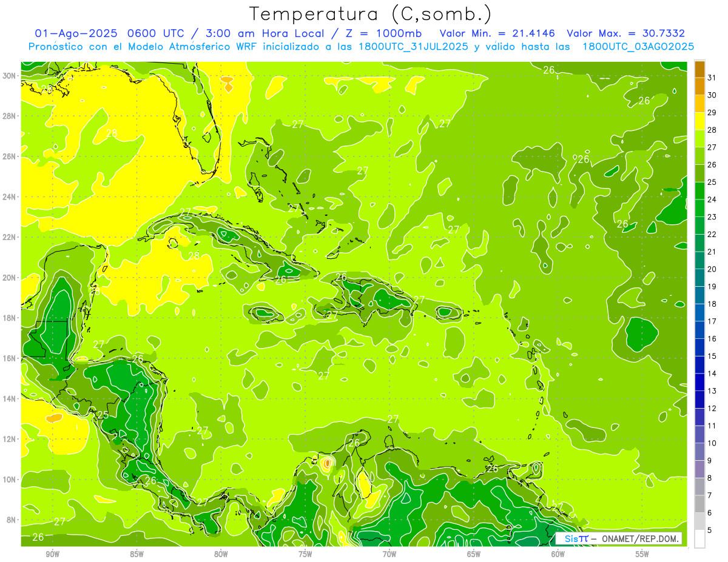The image size is (728, 562).
Task: Pick the dark orange swatch above legend value 31
Action: (x=699, y=69)
